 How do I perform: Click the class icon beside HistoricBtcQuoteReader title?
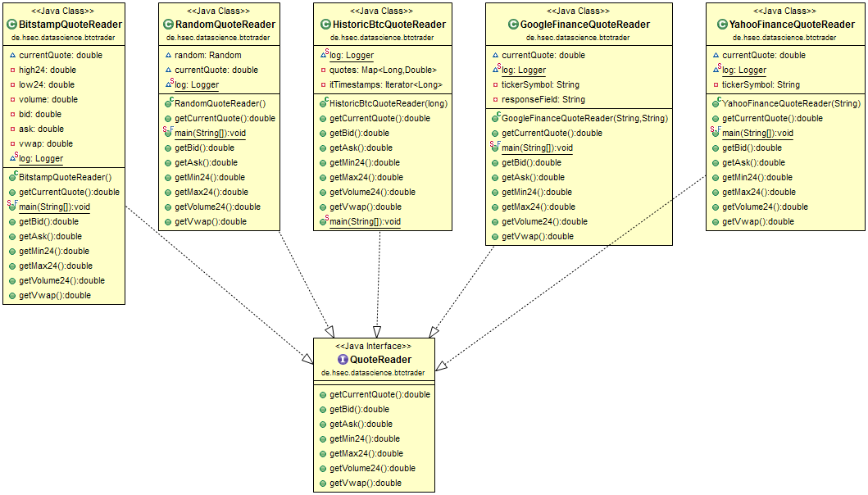[325, 25]
